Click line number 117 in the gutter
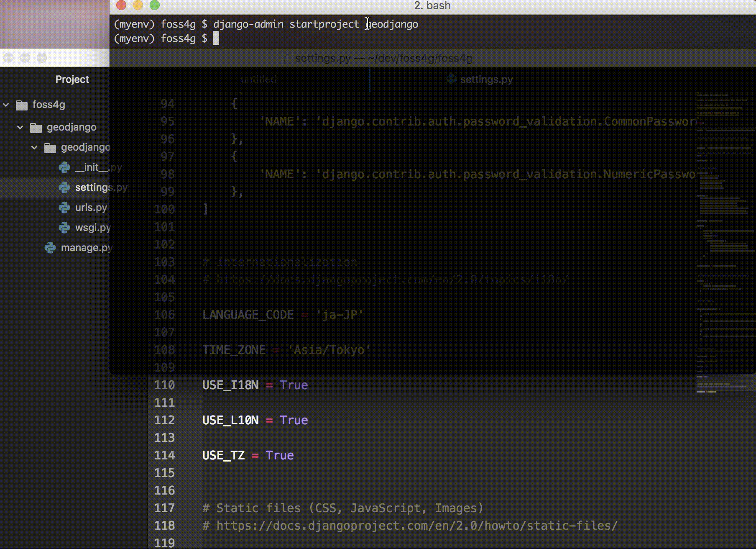Image resolution: width=756 pixels, height=549 pixels. (x=164, y=508)
